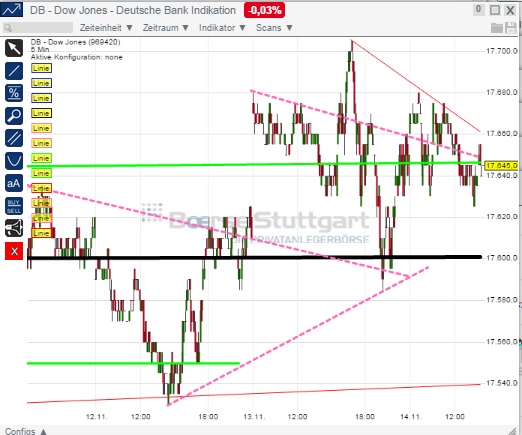Click the '5 Min' interval label
The height and width of the screenshot is (435, 522).
click(40, 49)
